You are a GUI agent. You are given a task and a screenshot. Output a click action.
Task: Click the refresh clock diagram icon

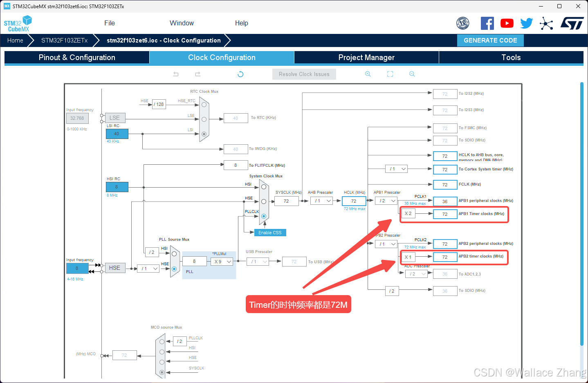point(240,74)
